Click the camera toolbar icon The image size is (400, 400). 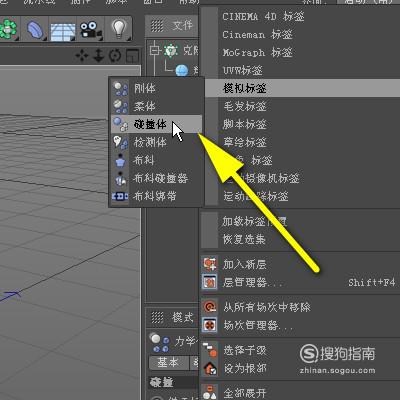point(91,30)
